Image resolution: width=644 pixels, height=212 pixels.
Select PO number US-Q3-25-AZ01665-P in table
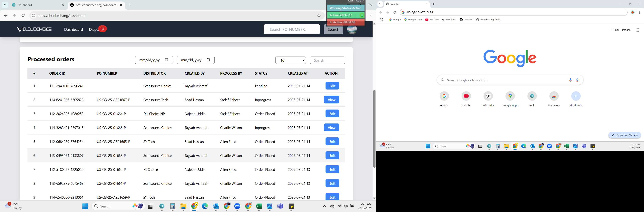click(113, 142)
